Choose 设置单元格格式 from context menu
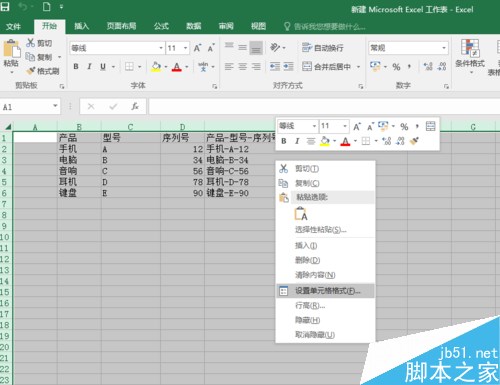The width and height of the screenshot is (500, 385). coord(325,291)
